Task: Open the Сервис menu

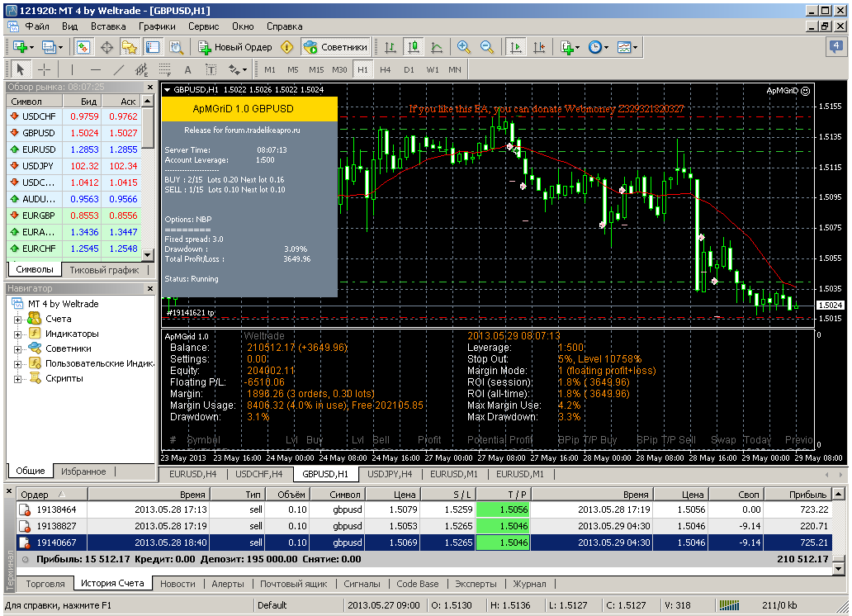Action: pos(203,26)
